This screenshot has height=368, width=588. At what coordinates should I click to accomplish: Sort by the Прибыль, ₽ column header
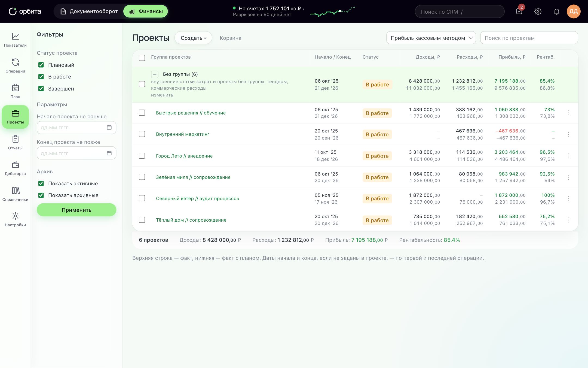tap(512, 57)
